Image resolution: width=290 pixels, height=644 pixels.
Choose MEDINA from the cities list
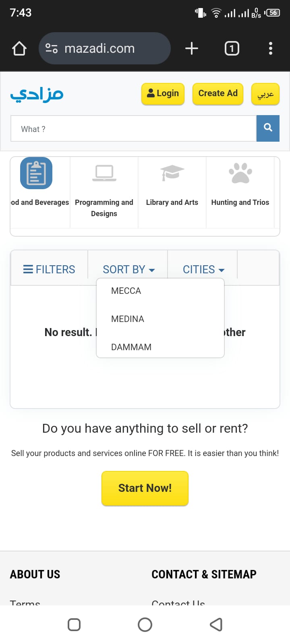coord(128,319)
